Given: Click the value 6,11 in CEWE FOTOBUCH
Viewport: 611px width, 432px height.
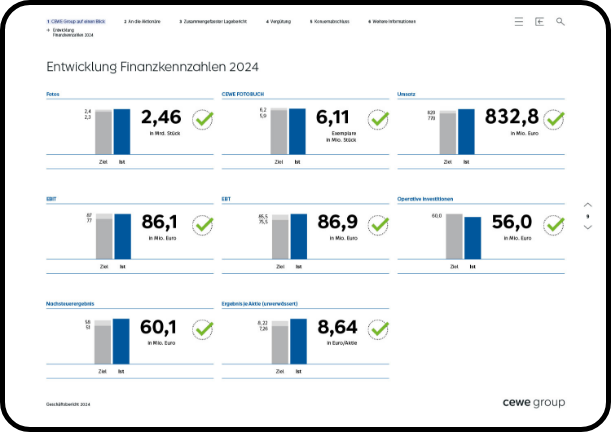Looking at the screenshot, I should [332, 117].
